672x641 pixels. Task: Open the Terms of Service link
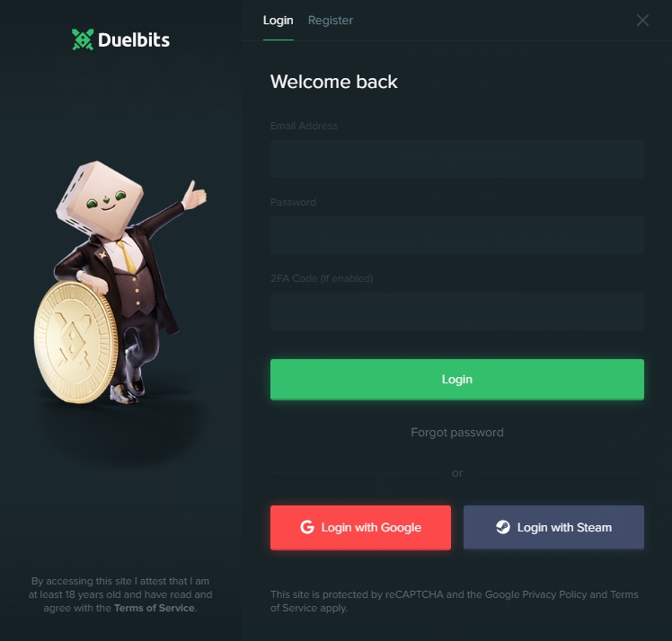(155, 608)
